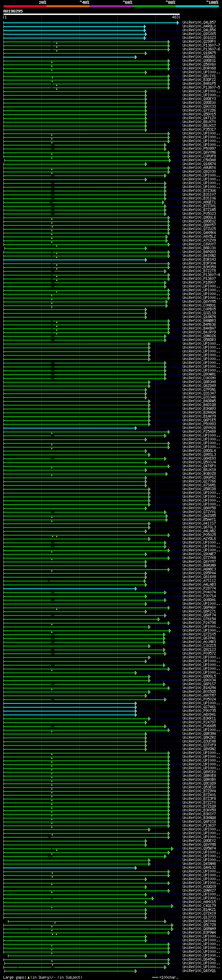Select hit label UniRef100_P28774

199,588
